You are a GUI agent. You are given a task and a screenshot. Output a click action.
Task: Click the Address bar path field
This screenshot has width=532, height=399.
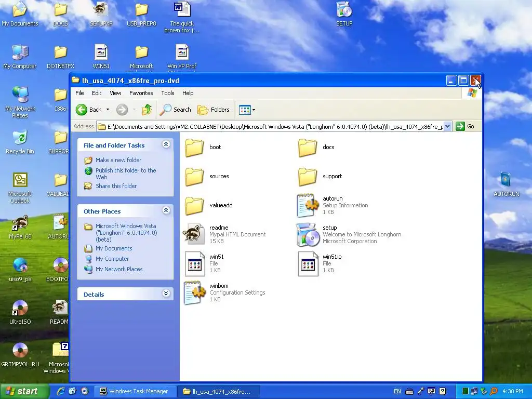point(270,127)
